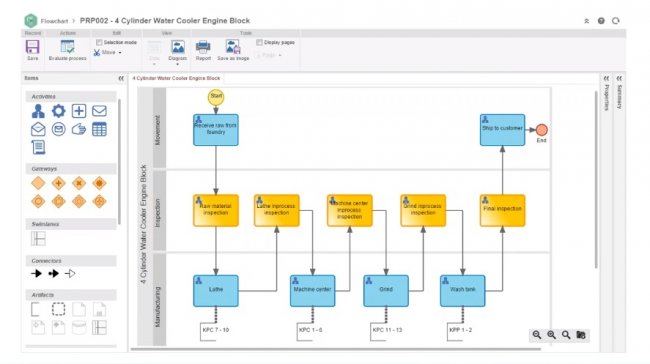Select the gear activity icon in the palette
Viewport: 650px width, 364px height.
pos(58,111)
